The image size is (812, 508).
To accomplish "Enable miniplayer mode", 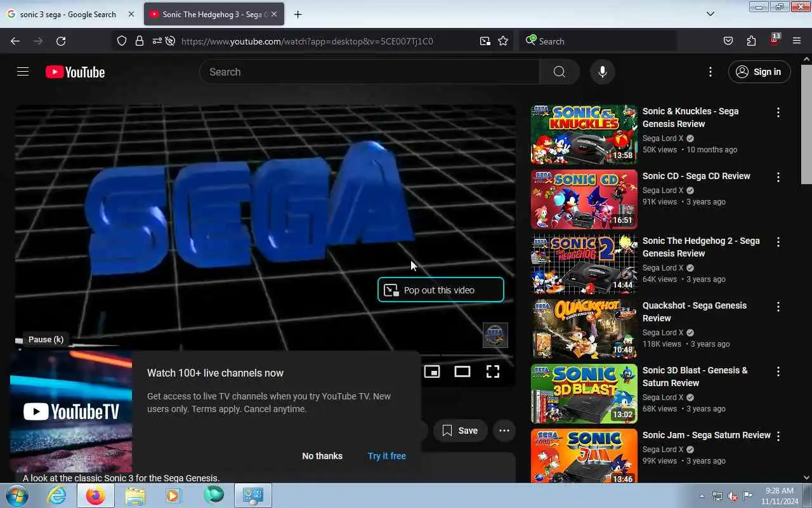I will click(432, 371).
